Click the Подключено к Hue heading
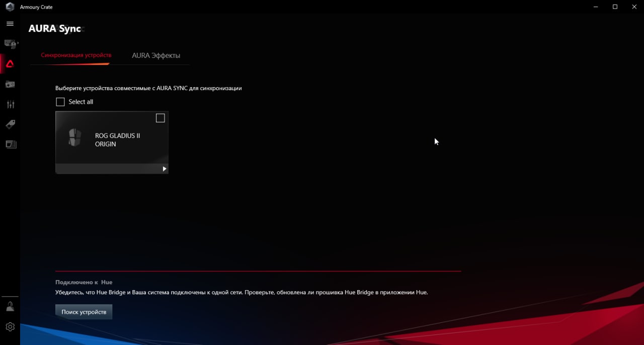Screen dimensions: 644x345 [x=84, y=283]
